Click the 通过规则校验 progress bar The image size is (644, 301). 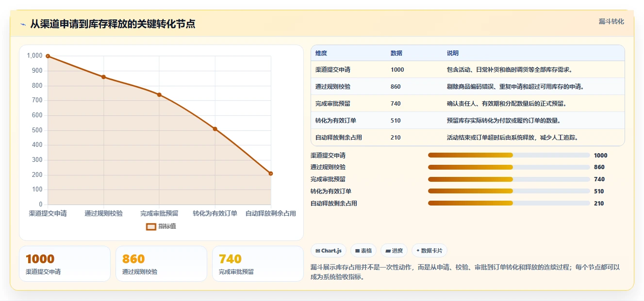509,167
